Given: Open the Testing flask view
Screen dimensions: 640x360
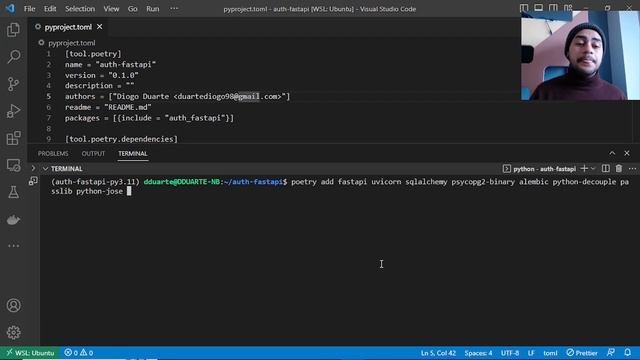Looking at the screenshot, I should click(13, 192).
